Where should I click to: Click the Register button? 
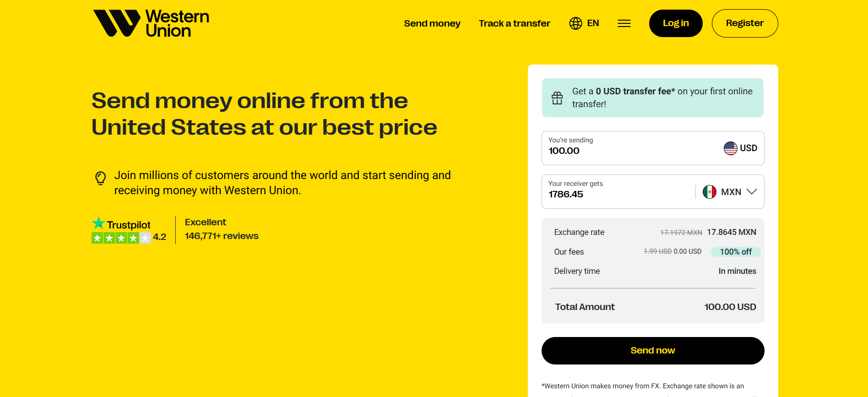pos(744,23)
